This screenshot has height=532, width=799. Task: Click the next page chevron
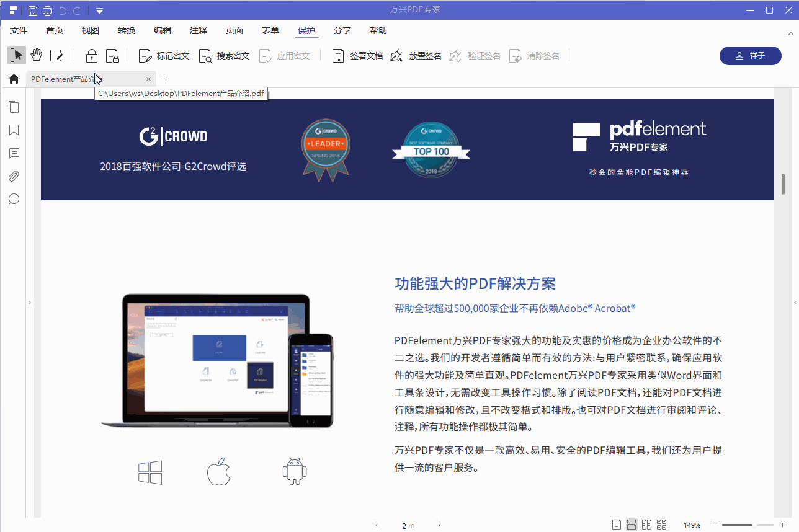tap(439, 524)
